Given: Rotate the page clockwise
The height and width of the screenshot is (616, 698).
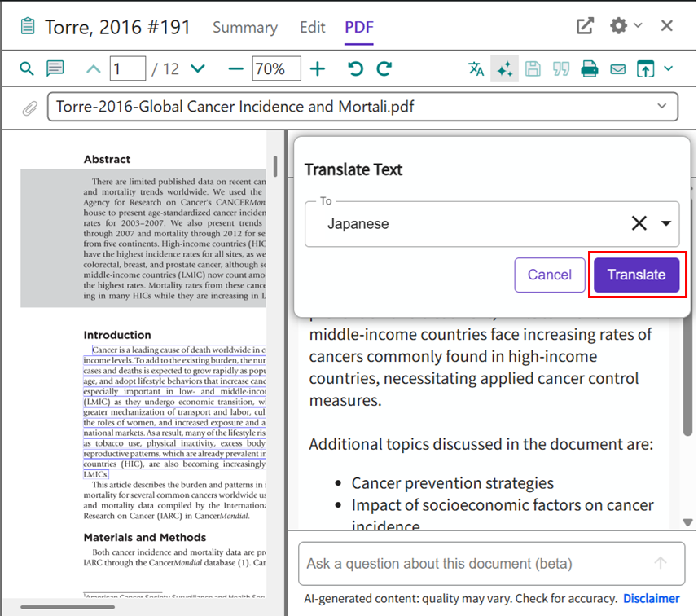Looking at the screenshot, I should tap(384, 68).
